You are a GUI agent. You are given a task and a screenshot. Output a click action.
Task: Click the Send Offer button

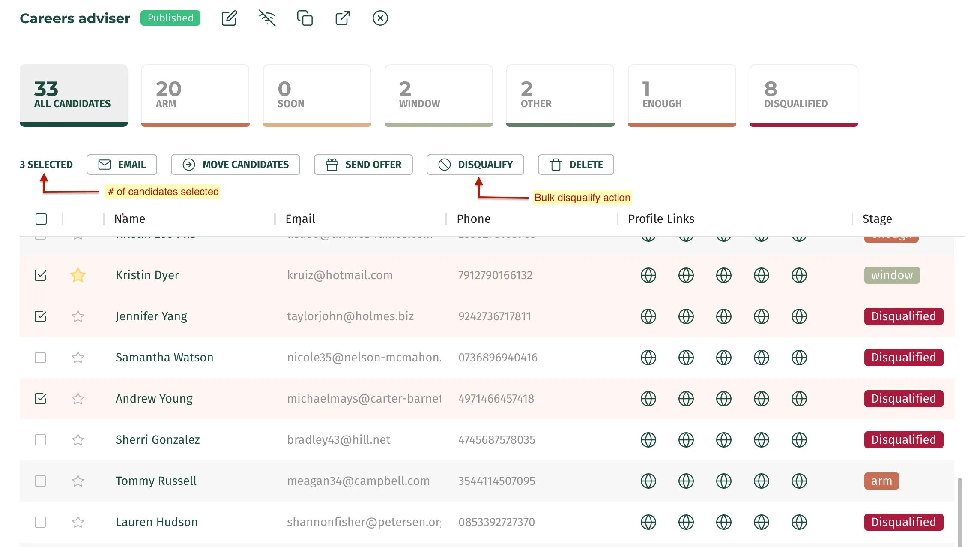pos(363,165)
